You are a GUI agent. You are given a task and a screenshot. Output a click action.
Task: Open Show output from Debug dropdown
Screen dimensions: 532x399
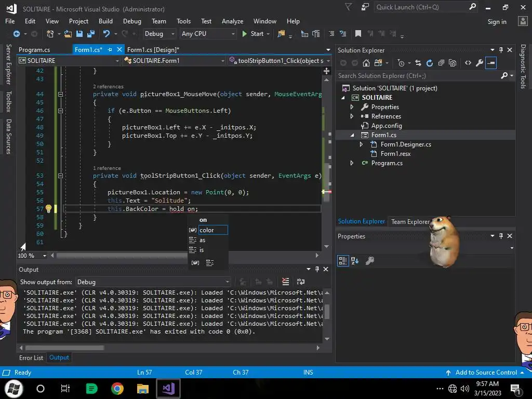[153, 282]
